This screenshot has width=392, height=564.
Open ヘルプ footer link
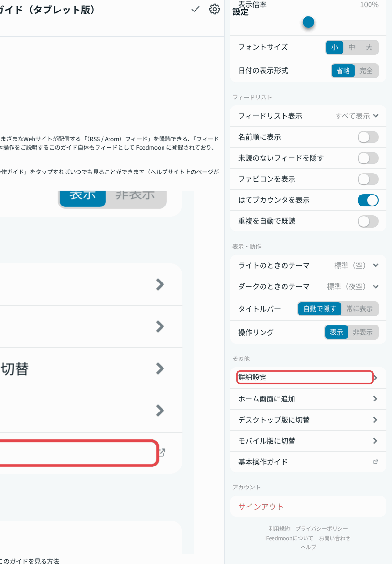(308, 547)
